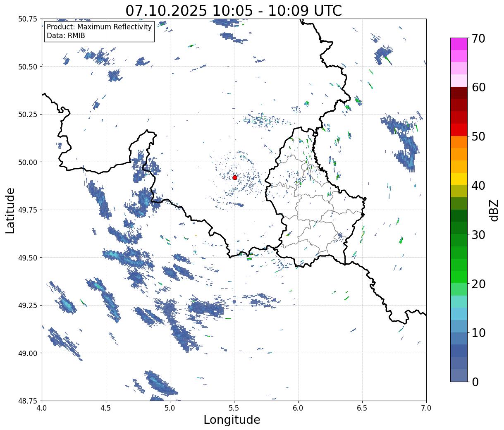This screenshot has width=504, height=430.
Task: Click the longitude tick label 4.5
Action: [106, 408]
